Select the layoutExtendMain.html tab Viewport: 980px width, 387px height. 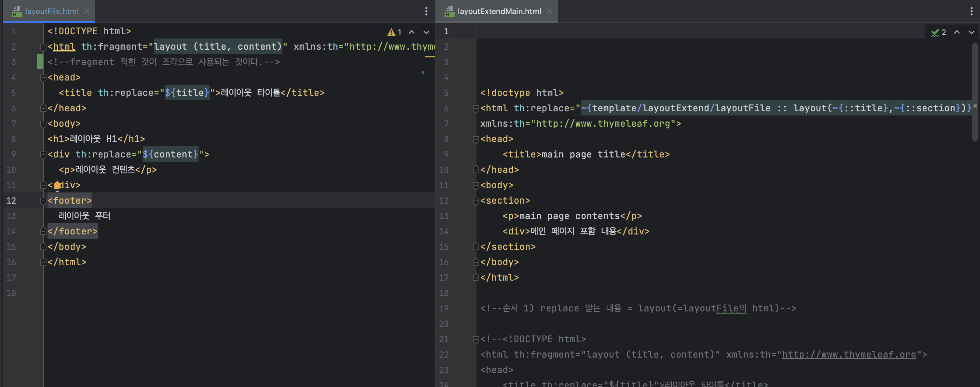[499, 12]
